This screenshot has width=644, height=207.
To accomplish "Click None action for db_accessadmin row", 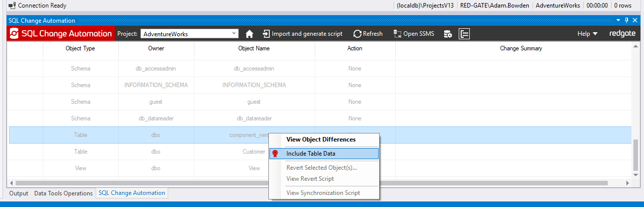I will [x=355, y=68].
